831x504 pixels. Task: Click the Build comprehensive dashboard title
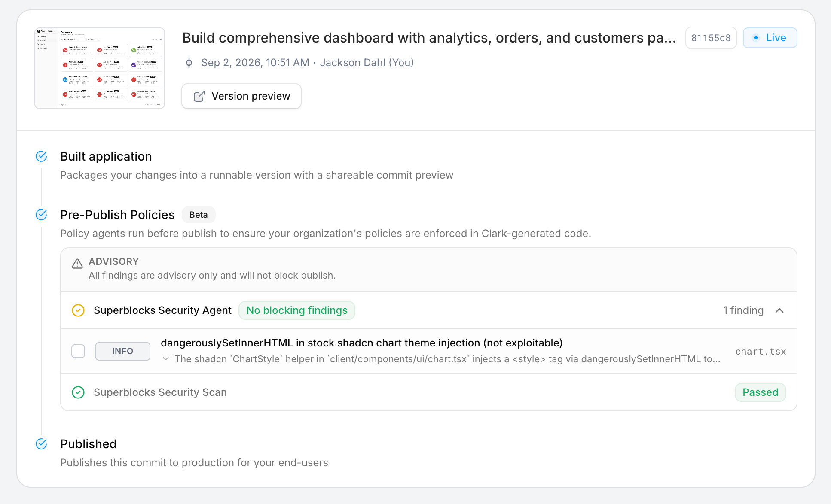[429, 38]
